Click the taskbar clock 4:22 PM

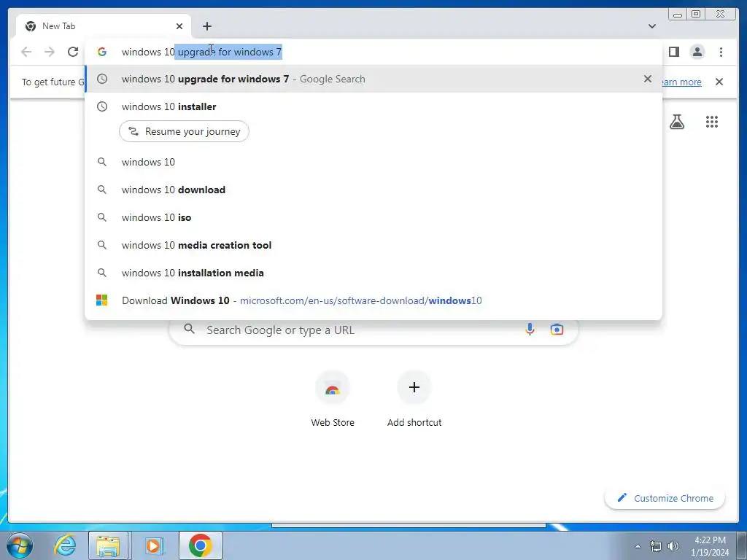(x=710, y=546)
